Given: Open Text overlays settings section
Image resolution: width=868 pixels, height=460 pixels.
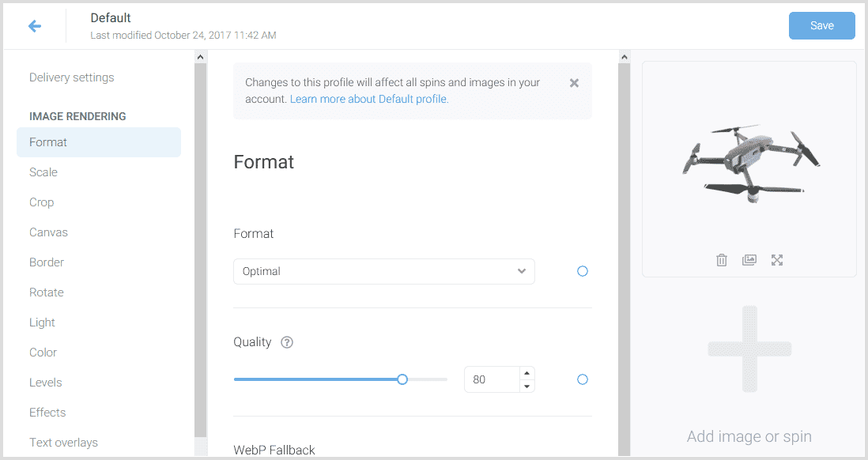Looking at the screenshot, I should 63,443.
